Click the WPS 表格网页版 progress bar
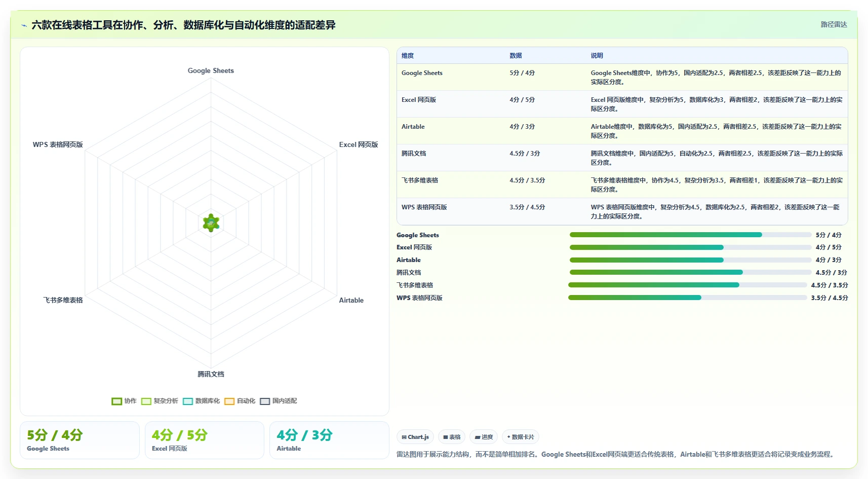This screenshot has height=479, width=868. [x=688, y=298]
